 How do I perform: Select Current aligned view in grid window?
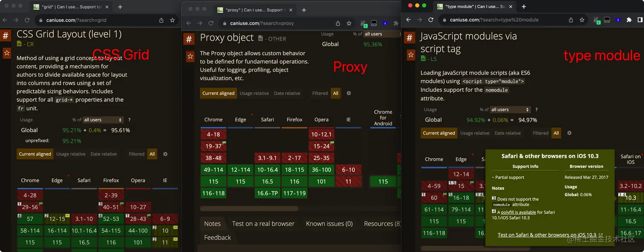coord(35,154)
